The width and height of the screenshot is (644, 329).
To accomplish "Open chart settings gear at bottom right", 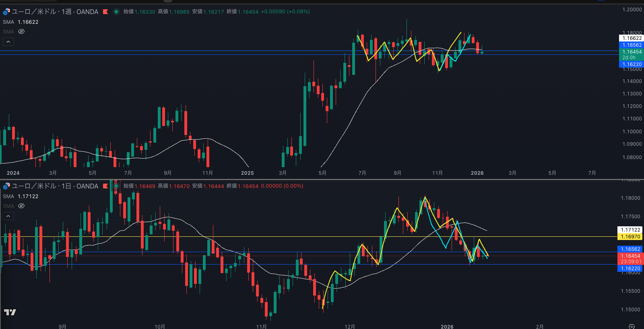I will 632,326.
